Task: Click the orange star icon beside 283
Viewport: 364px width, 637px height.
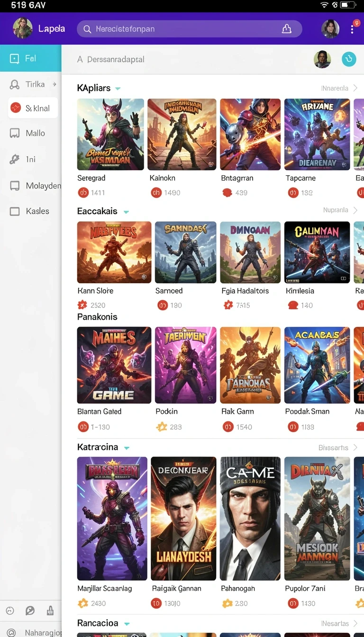Action: (162, 427)
